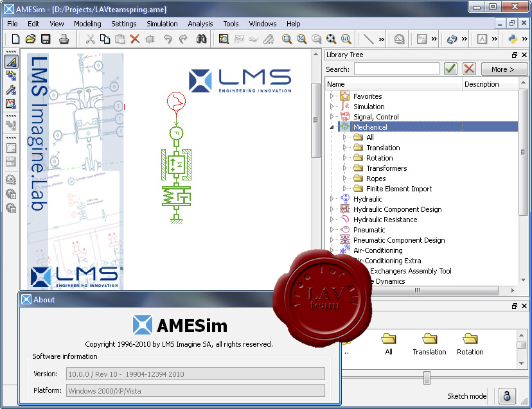The width and height of the screenshot is (532, 409).
Task: Open the Simulation menu in the menu bar
Action: point(162,23)
